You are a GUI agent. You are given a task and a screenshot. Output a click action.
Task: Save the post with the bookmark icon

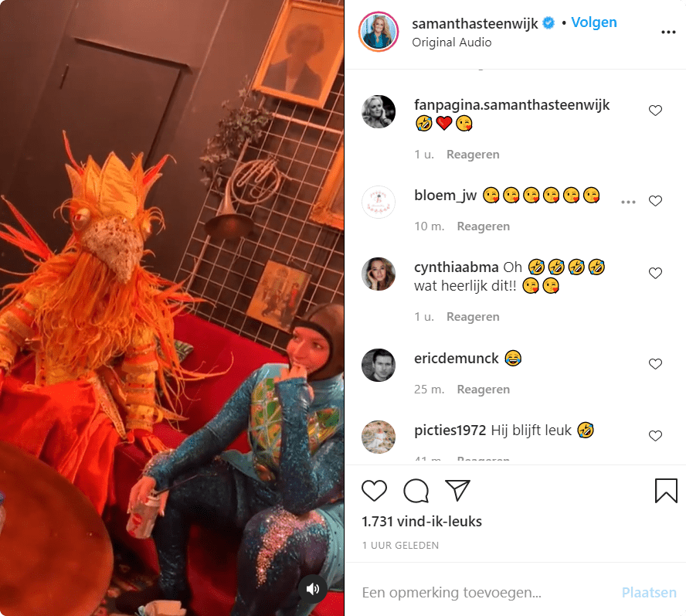[666, 490]
